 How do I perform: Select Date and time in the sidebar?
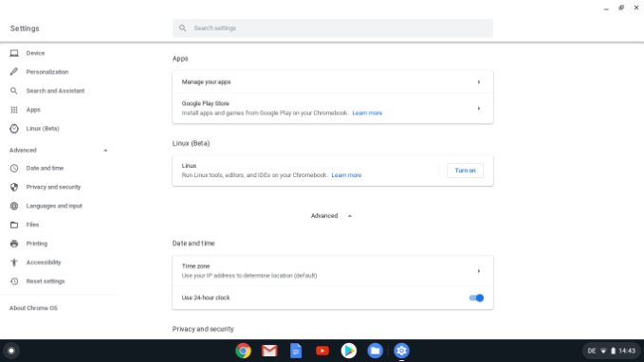pyautogui.click(x=45, y=168)
